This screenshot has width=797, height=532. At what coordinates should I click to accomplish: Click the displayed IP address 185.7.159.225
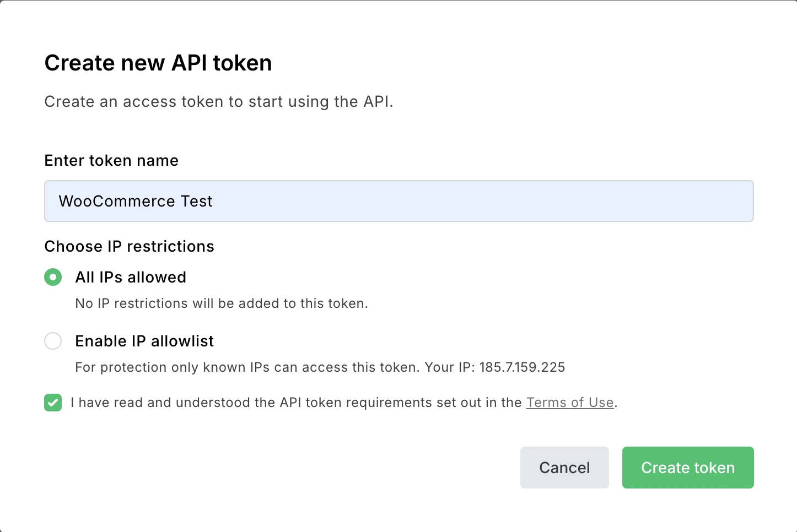(x=522, y=367)
